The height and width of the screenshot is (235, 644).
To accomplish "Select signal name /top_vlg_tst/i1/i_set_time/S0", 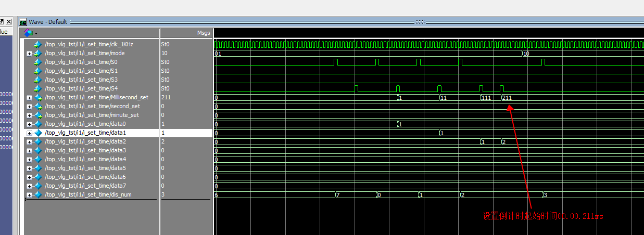I will click(x=81, y=62).
